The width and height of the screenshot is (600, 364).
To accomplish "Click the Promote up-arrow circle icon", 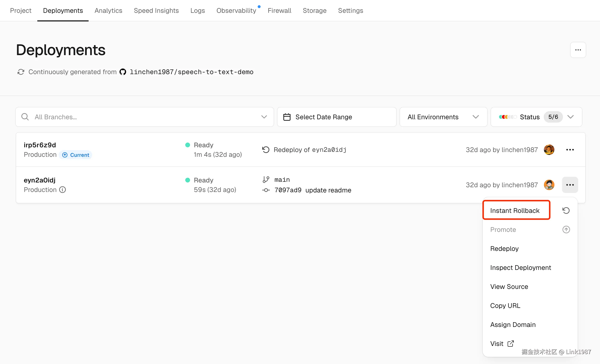I will (566, 229).
